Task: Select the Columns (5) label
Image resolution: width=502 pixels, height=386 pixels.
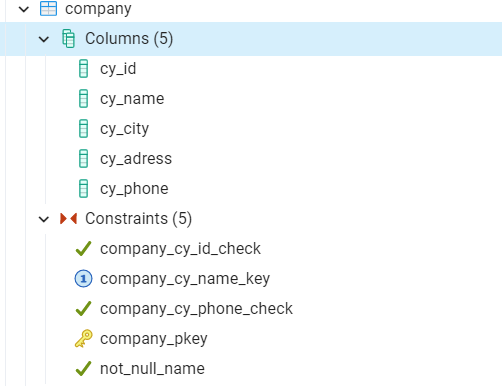Action: click(129, 39)
